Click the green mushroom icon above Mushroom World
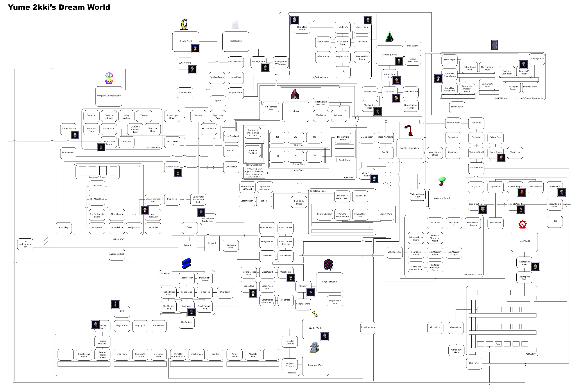Viewport: 580px width, 392px height. point(442,181)
